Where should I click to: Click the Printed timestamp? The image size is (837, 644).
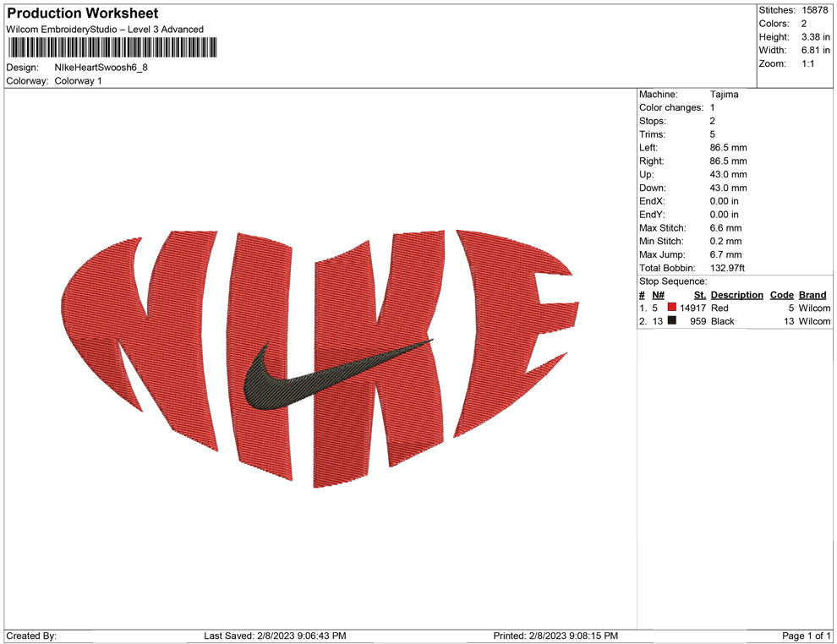point(555,636)
